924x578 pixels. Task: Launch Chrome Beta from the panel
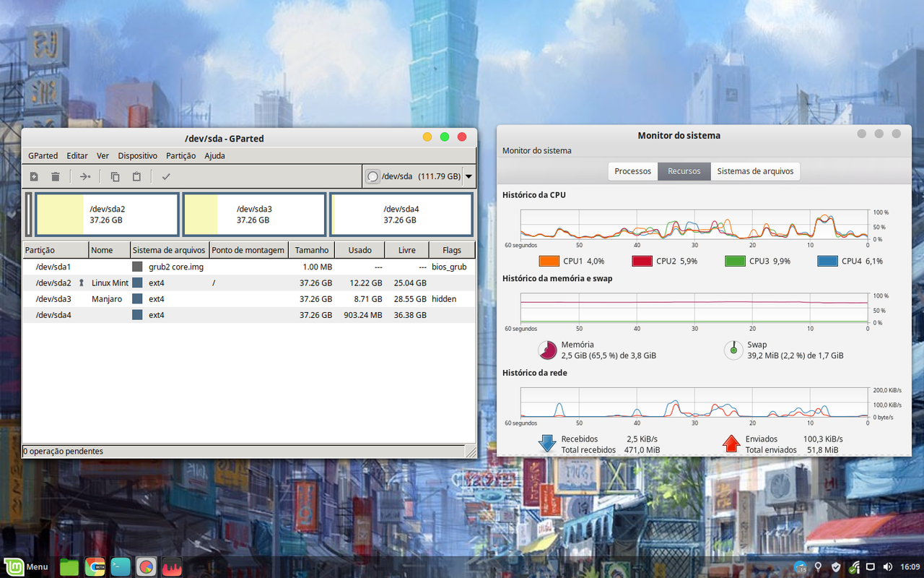[x=95, y=566]
